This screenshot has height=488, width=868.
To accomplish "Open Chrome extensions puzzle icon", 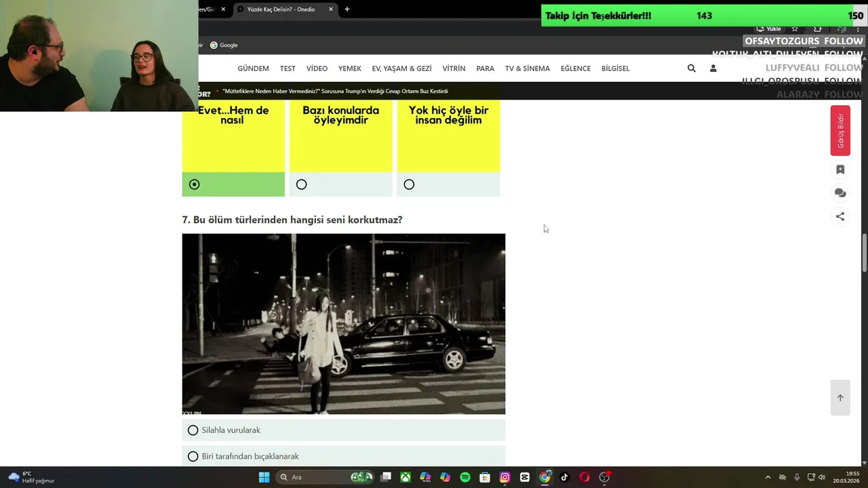I will 817,28.
